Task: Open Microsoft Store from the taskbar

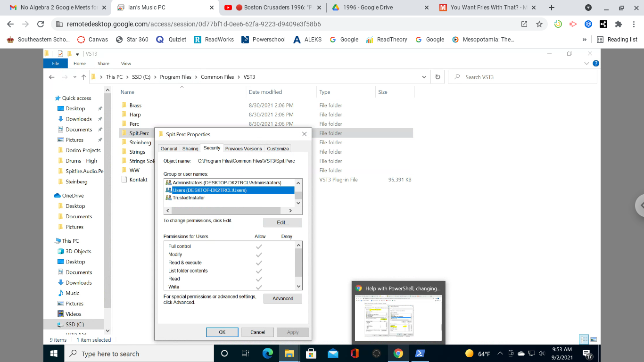Action: [x=311, y=354]
